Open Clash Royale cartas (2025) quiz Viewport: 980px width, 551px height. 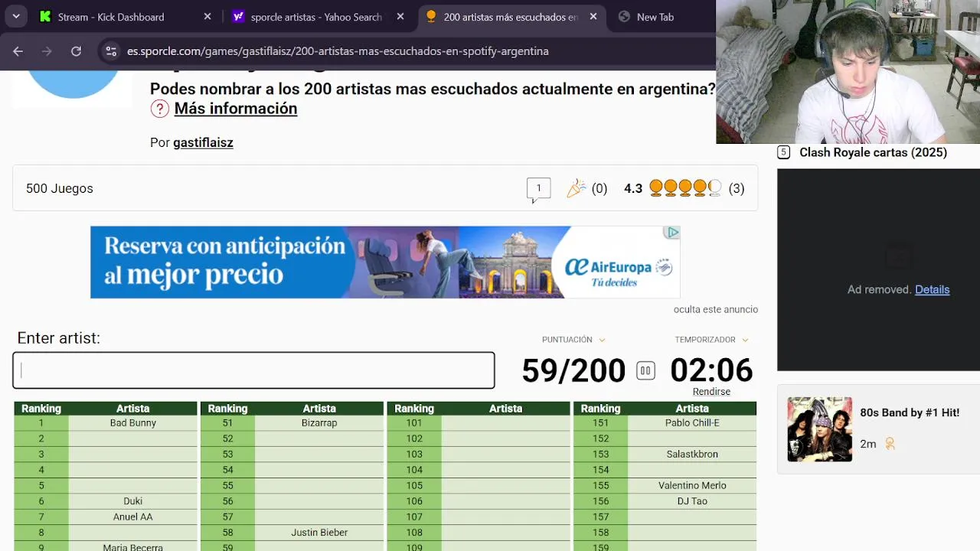click(873, 152)
